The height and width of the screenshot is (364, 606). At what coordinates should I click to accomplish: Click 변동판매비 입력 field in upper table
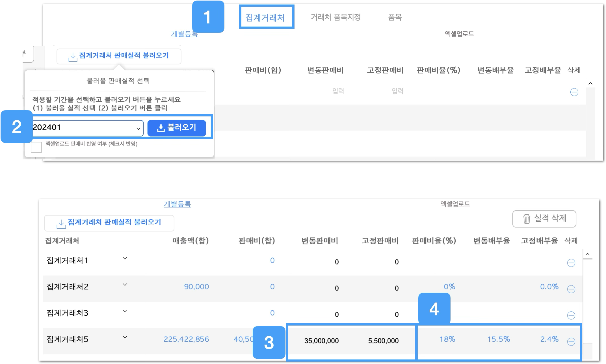(338, 91)
